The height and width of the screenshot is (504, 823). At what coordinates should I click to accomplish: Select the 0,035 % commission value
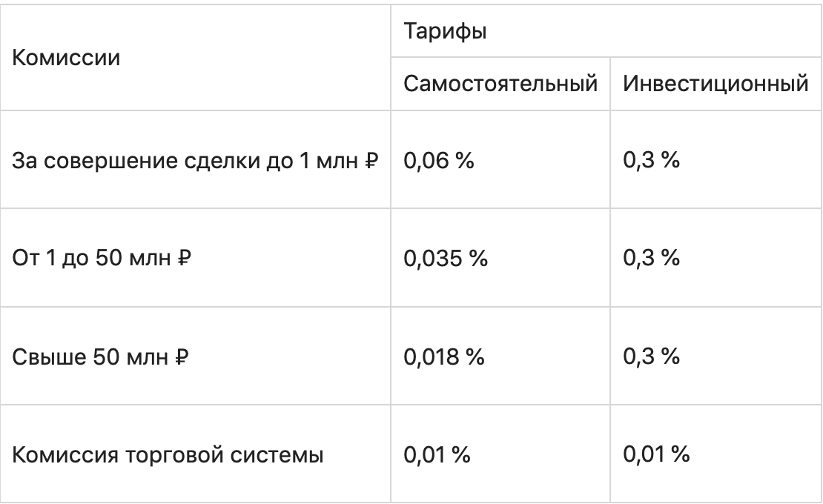point(445,259)
